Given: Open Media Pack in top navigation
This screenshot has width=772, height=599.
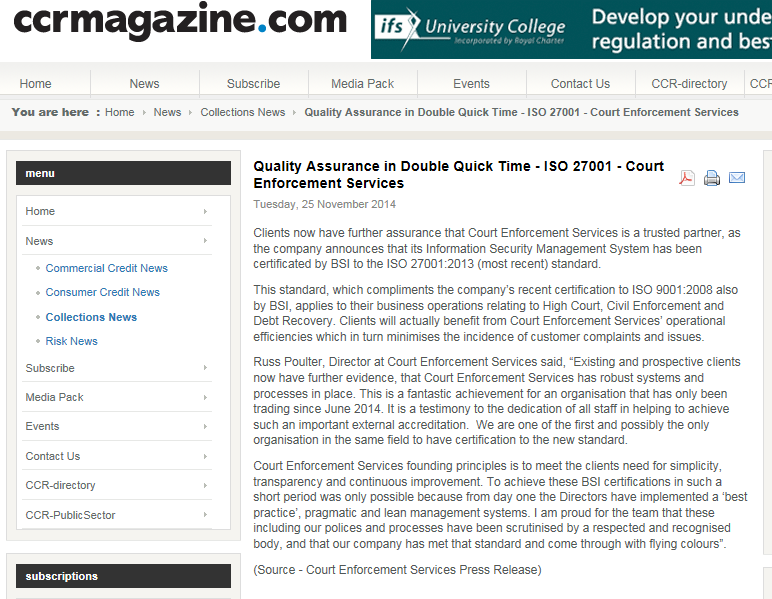Looking at the screenshot, I should (x=363, y=84).
